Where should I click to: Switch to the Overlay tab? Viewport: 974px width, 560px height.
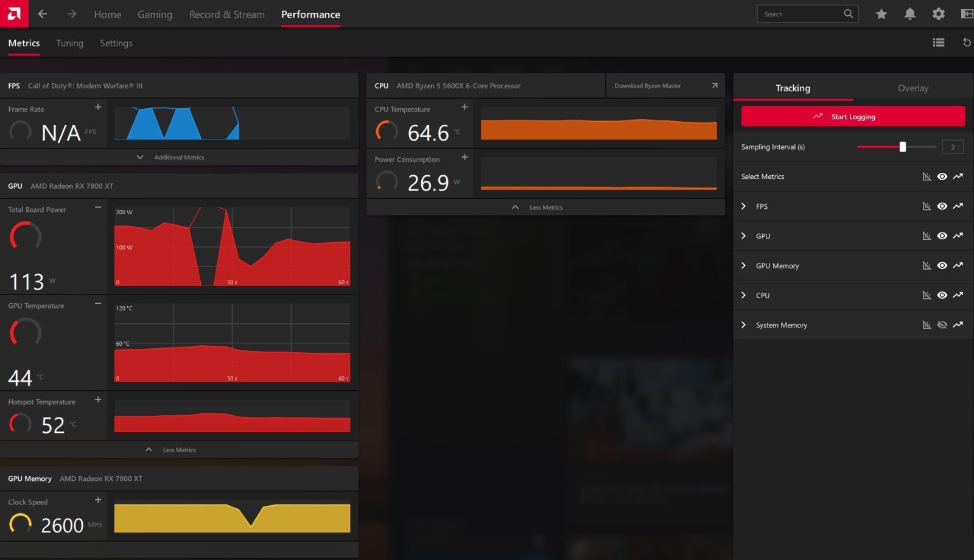click(913, 88)
